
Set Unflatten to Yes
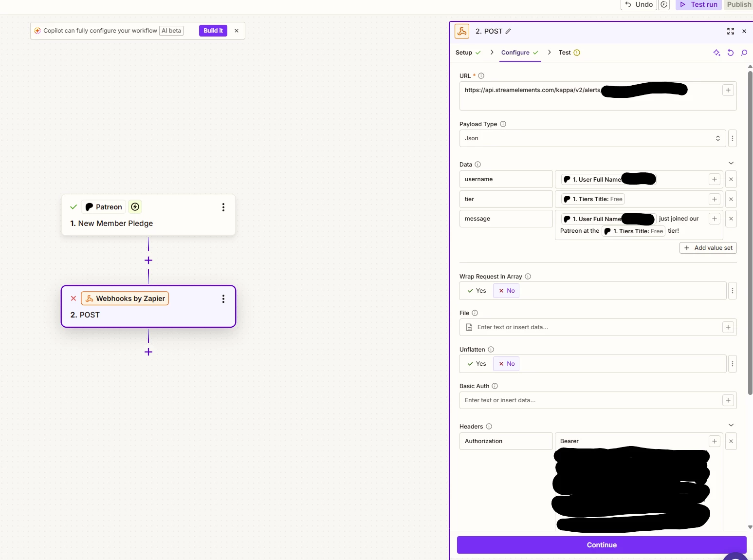pos(477,364)
